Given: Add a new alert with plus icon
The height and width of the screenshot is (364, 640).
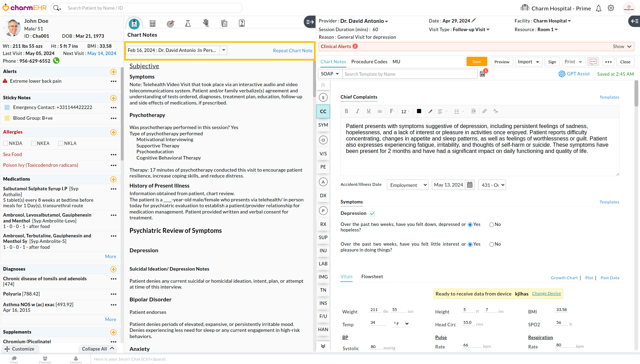Looking at the screenshot, I should (x=113, y=72).
